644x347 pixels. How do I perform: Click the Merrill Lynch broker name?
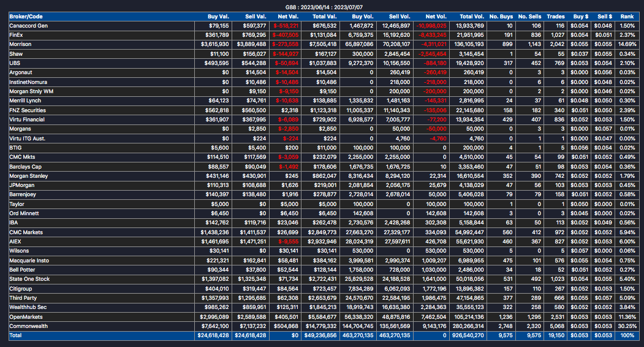[x=25, y=101]
